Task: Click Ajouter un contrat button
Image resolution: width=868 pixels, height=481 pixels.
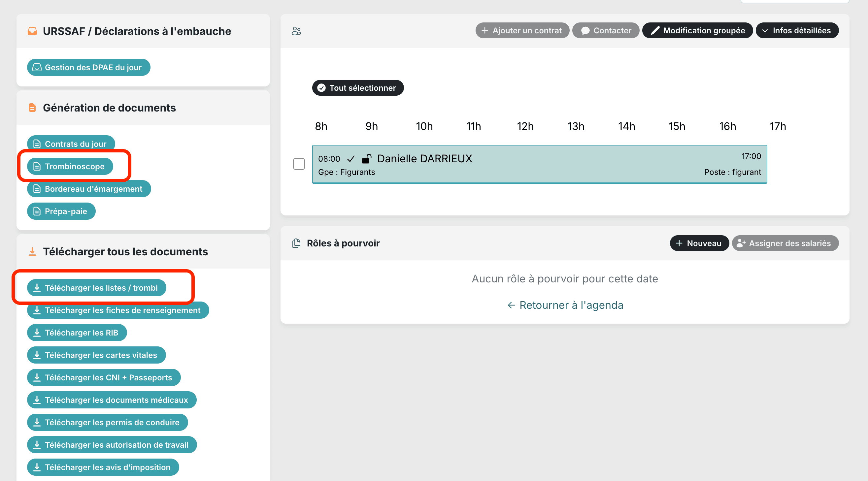Action: click(x=522, y=30)
